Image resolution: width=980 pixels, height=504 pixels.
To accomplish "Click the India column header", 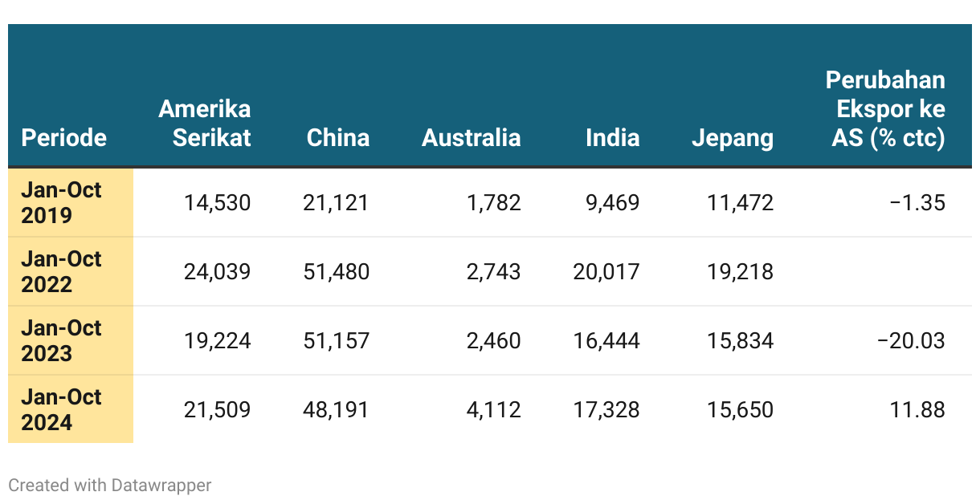I will pyautogui.click(x=613, y=137).
